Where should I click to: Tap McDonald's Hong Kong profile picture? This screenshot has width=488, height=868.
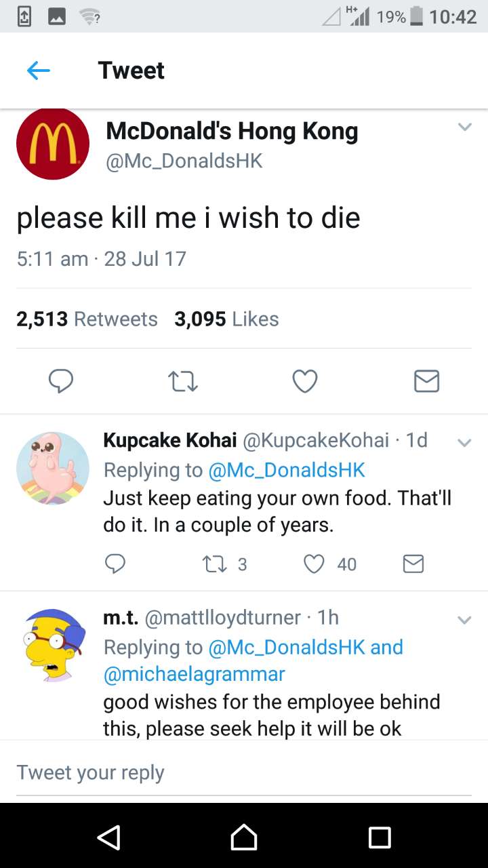click(x=53, y=143)
